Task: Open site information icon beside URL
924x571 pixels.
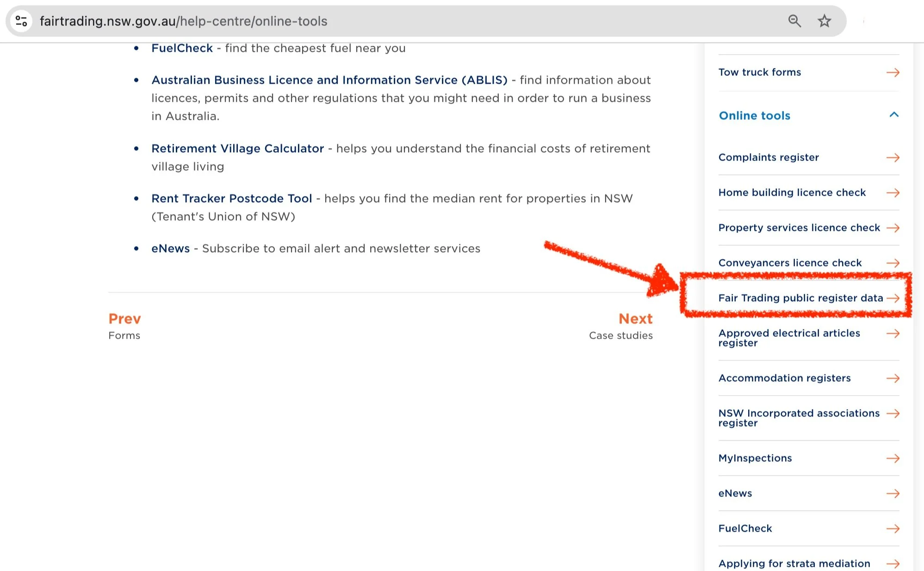Action: [x=21, y=21]
